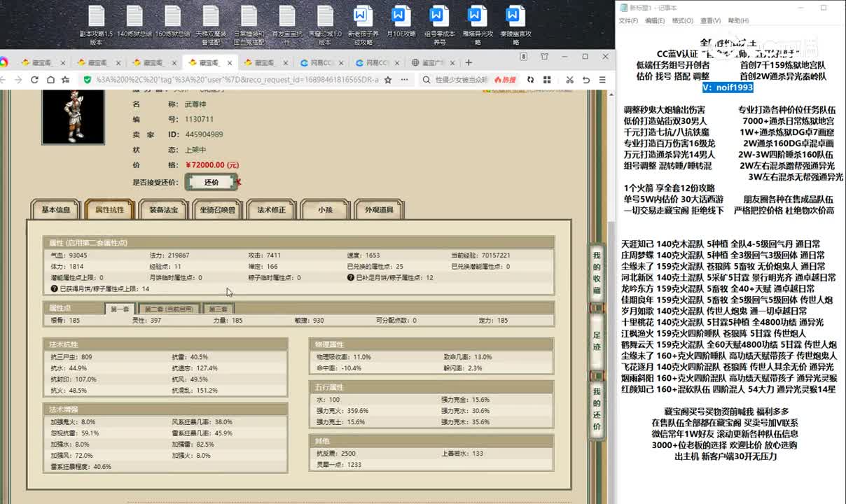The image size is (846, 504).
Task: Select 第二套 (当前启用) attribute set
Action: [x=168, y=309]
